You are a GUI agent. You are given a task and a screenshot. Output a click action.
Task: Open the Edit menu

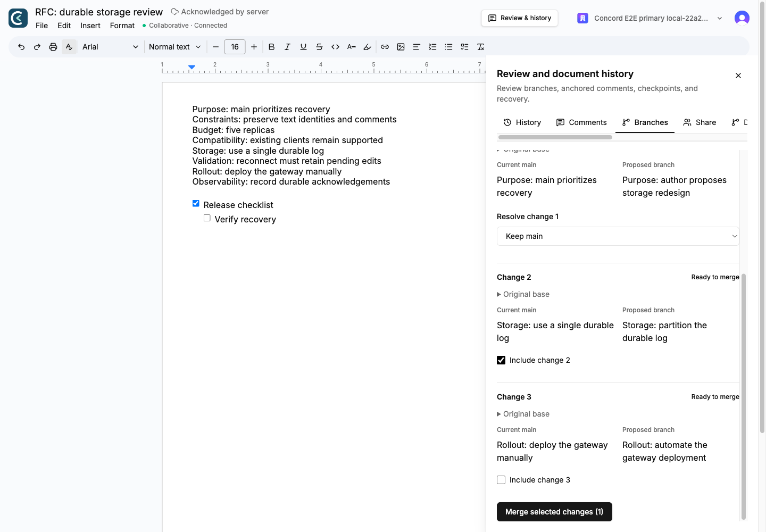point(64,26)
